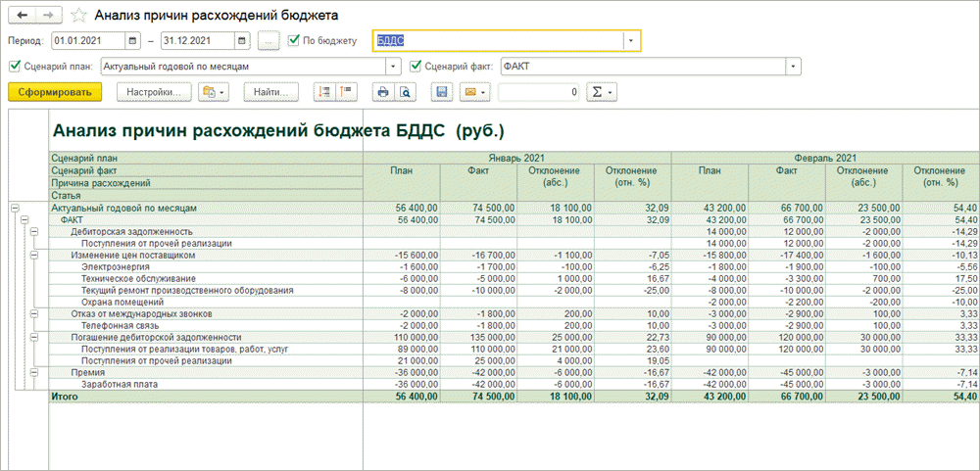
Task: Open print preview with magnifier icon
Action: (403, 92)
